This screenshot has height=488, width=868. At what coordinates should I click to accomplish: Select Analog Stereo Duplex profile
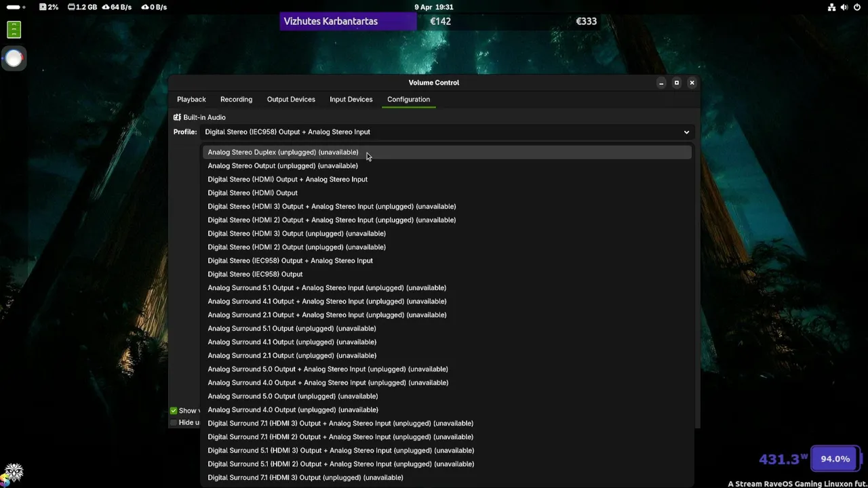point(447,152)
